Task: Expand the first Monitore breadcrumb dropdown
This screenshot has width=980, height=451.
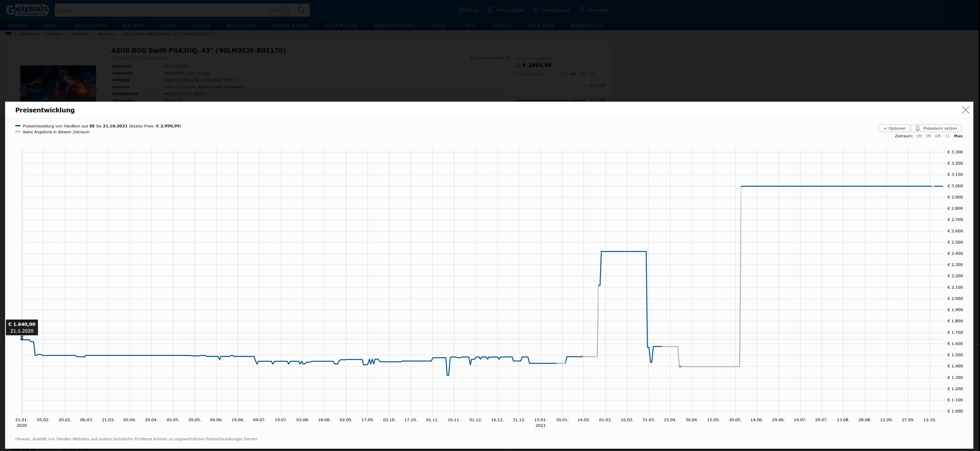Action: pos(90,34)
